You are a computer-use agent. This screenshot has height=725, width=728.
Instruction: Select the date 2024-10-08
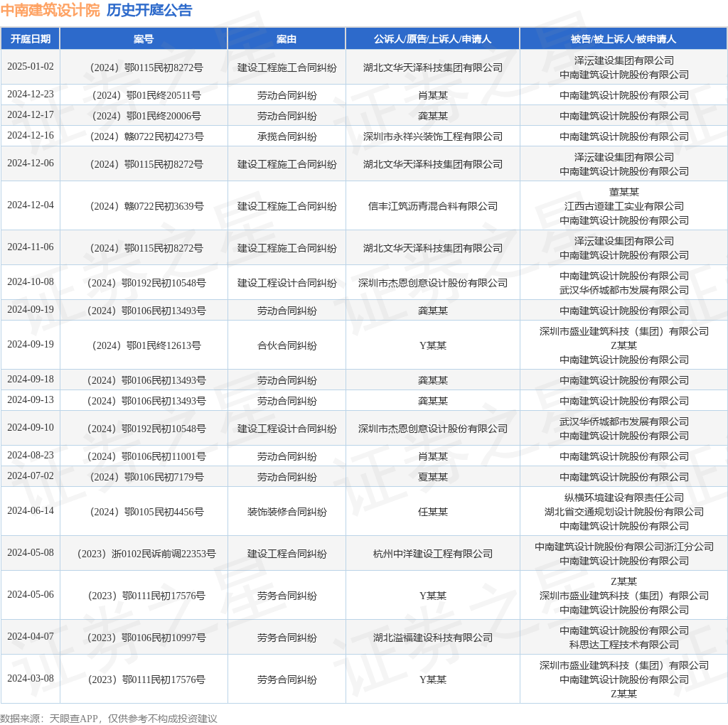[30, 281]
